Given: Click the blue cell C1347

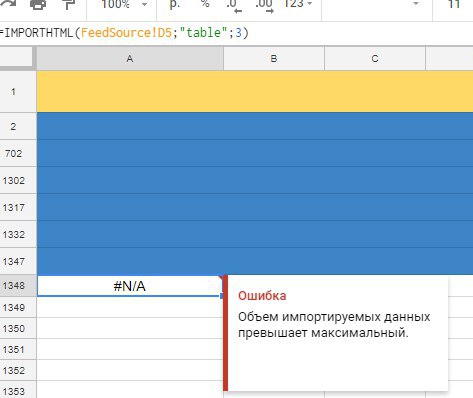Looking at the screenshot, I should (375, 261).
